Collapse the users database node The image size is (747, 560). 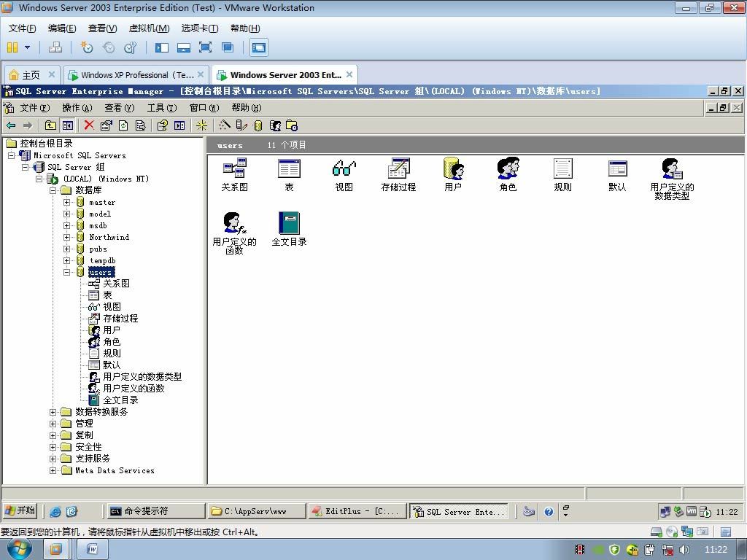click(x=66, y=272)
